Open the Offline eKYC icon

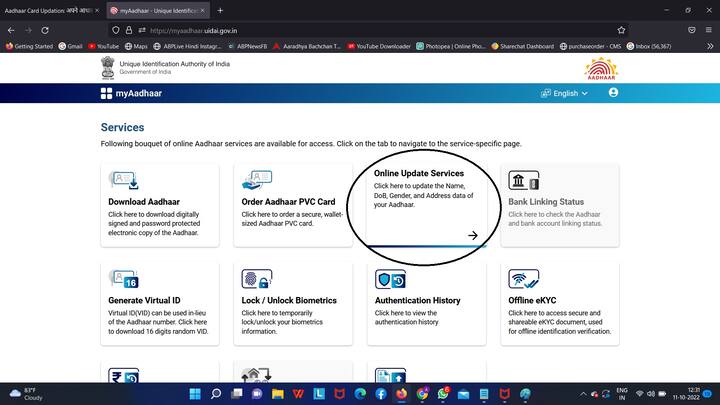click(524, 278)
